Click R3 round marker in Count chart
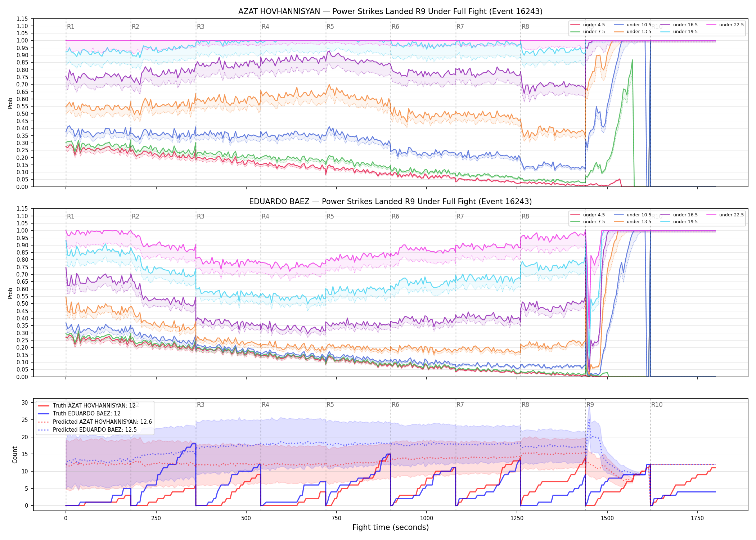 [x=201, y=405]
